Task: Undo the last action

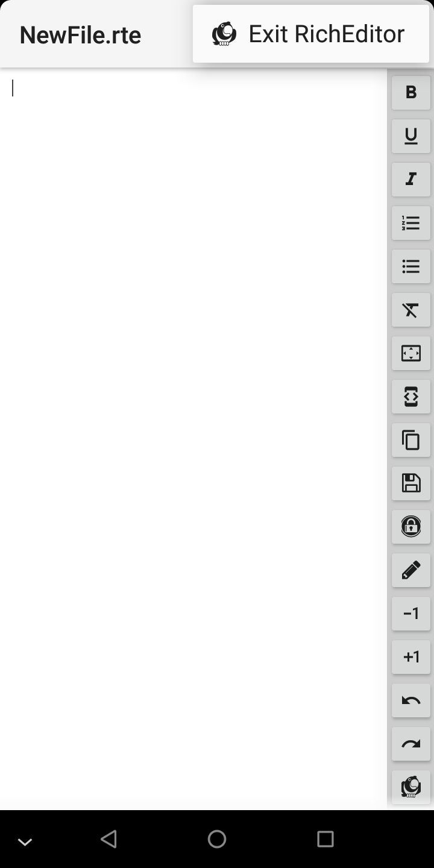Action: tap(411, 700)
